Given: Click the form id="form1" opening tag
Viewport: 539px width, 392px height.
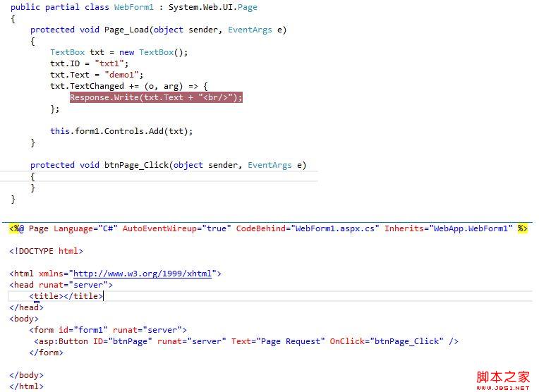Looking at the screenshot, I should coord(107,330).
